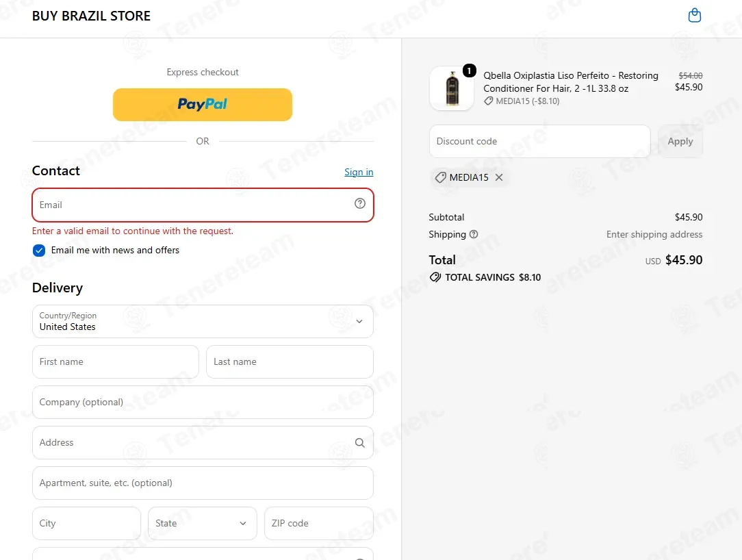The width and height of the screenshot is (742, 560).
Task: Click the address search magnifier icon
Action: click(x=359, y=443)
